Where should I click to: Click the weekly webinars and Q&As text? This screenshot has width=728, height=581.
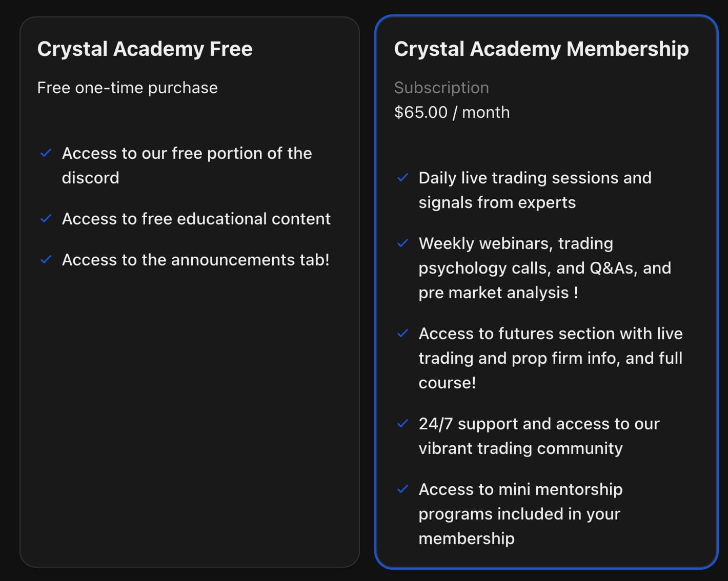pyautogui.click(x=544, y=268)
